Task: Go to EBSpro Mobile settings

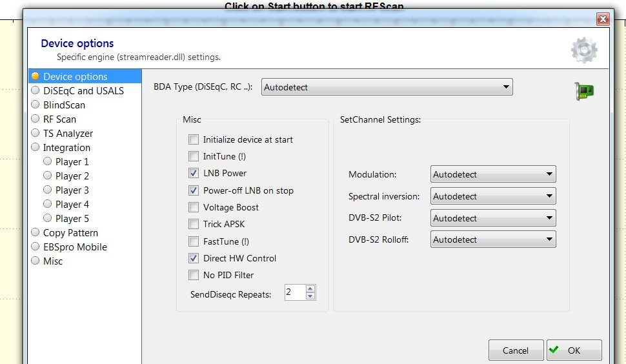Action: (75, 247)
